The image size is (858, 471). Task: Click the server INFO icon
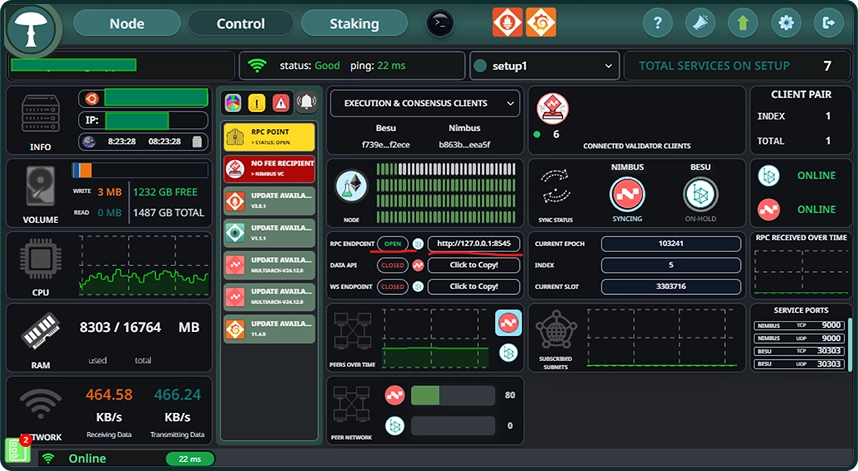point(40,114)
